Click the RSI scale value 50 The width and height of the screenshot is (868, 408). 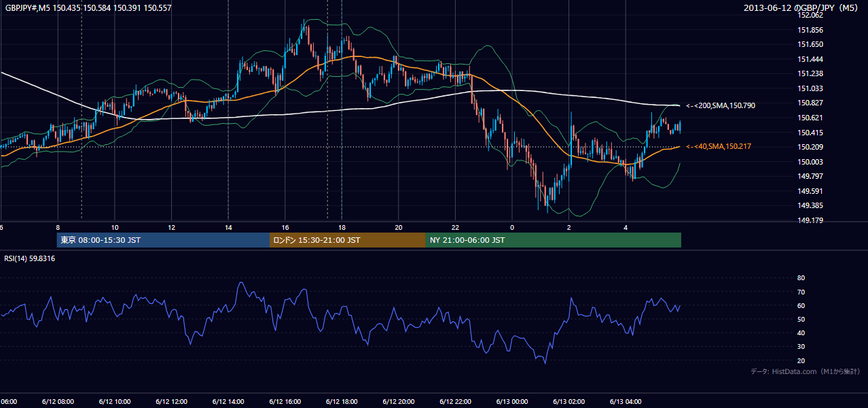(x=801, y=319)
